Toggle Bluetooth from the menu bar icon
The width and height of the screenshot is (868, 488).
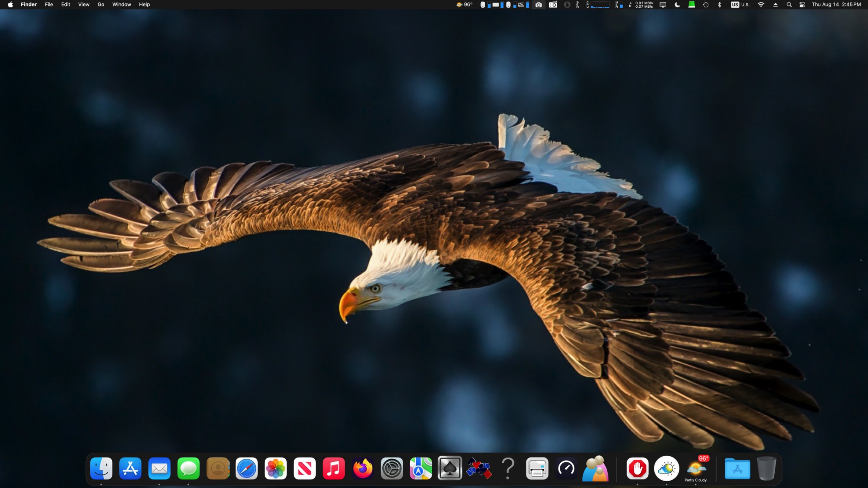point(719,5)
